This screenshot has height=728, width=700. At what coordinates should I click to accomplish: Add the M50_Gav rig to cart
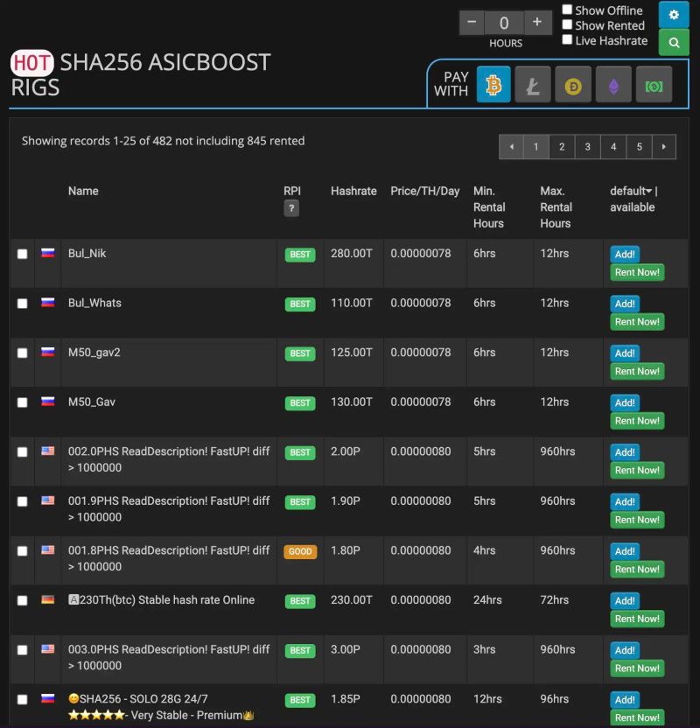click(x=625, y=402)
